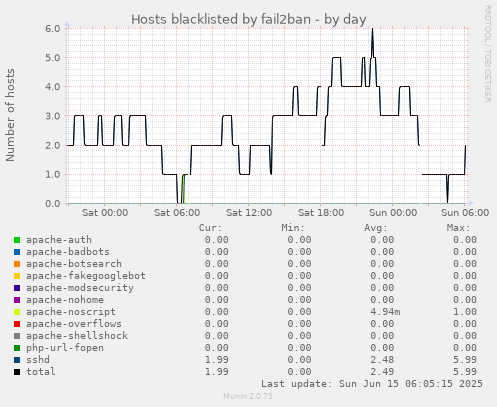Screen dimensions: 497x407
Task: Click the 2.0 y-axis value
Action: (x=53, y=145)
